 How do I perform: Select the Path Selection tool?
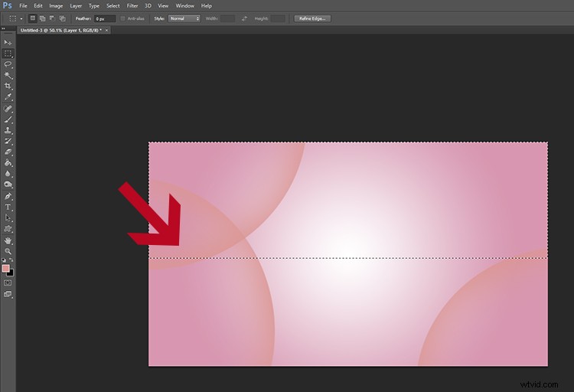[8, 218]
